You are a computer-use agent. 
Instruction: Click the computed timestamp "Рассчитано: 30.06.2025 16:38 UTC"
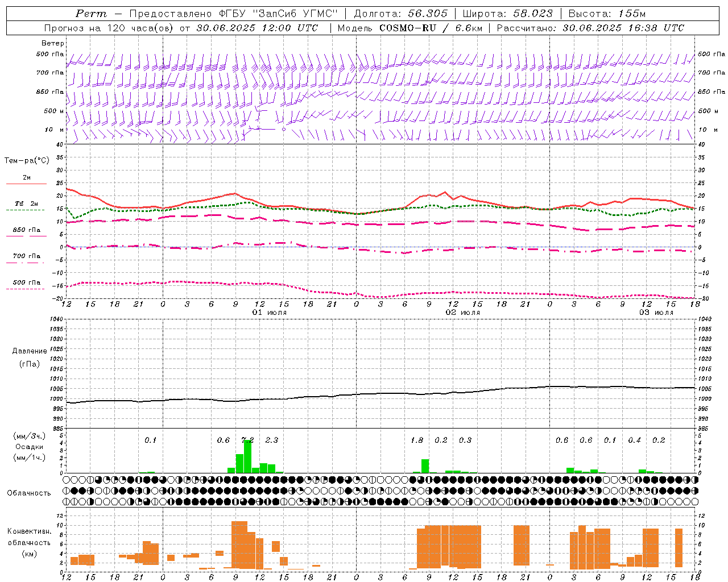point(590,28)
